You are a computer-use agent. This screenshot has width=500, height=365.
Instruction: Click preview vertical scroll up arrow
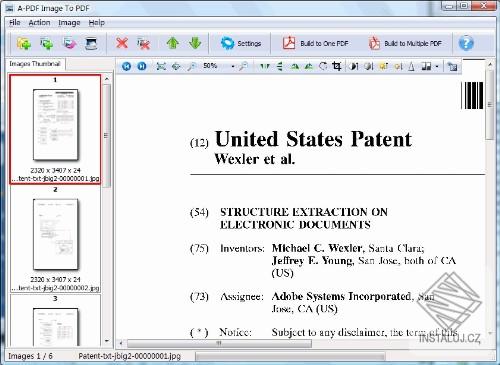(490, 64)
